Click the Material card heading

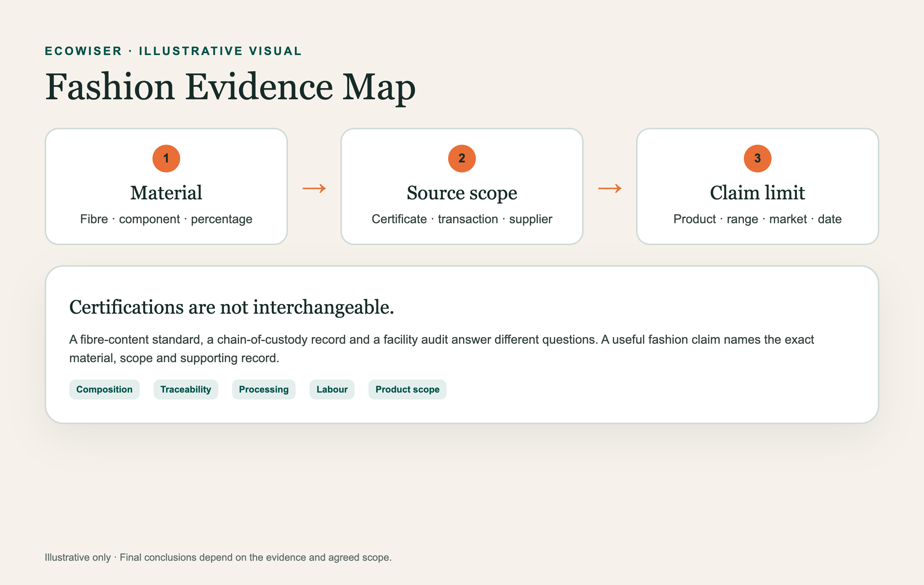tap(166, 192)
